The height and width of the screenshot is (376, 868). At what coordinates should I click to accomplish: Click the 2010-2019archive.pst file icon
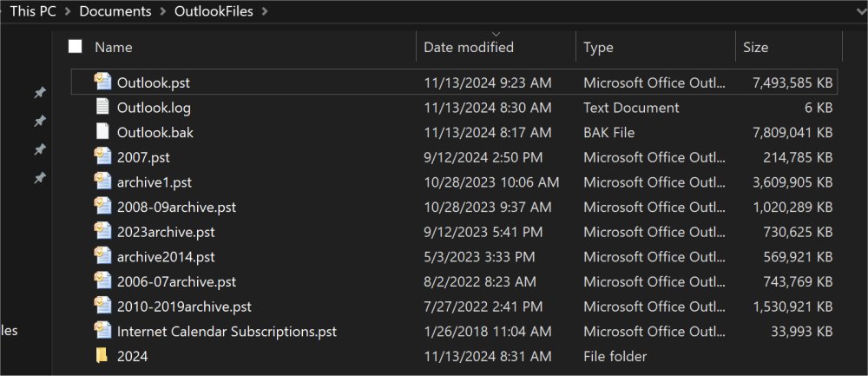point(103,306)
